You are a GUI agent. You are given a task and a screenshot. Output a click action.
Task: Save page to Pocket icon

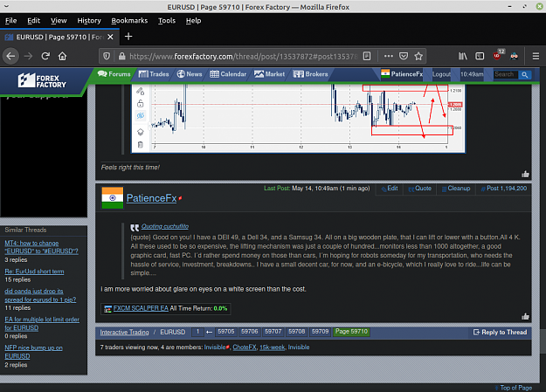point(404,56)
